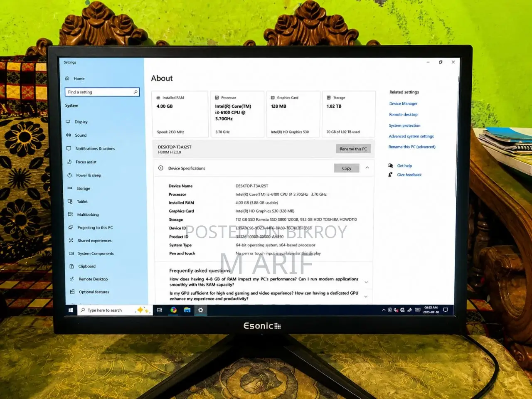Select the Tablet sidebar icon
532x399 pixels.
70,202
